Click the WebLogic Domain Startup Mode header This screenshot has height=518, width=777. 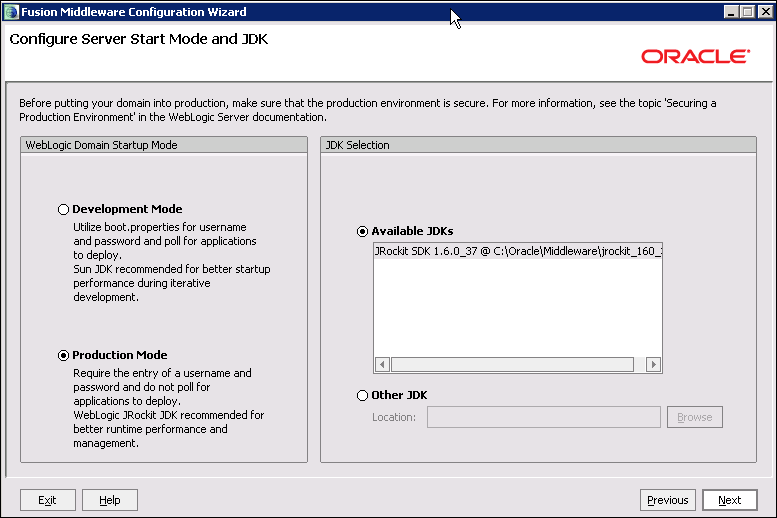click(x=164, y=145)
